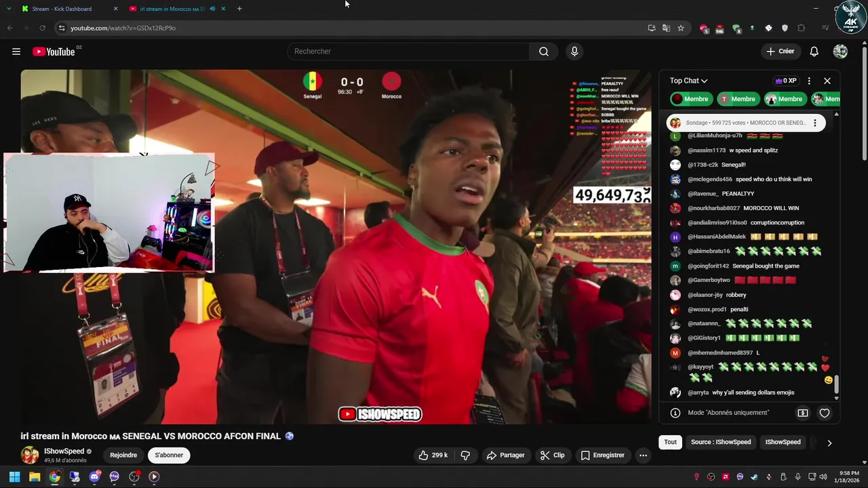Close the live chat panel

(x=827, y=81)
